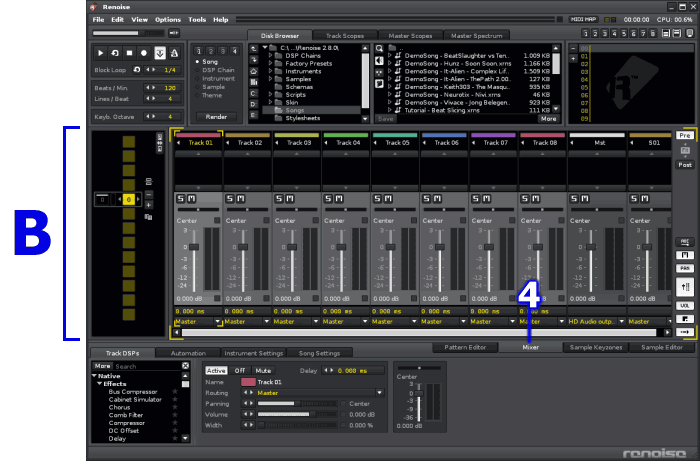Screen dimensions: 700x461
Task: Start song playback with the Play button
Action: pos(100,53)
